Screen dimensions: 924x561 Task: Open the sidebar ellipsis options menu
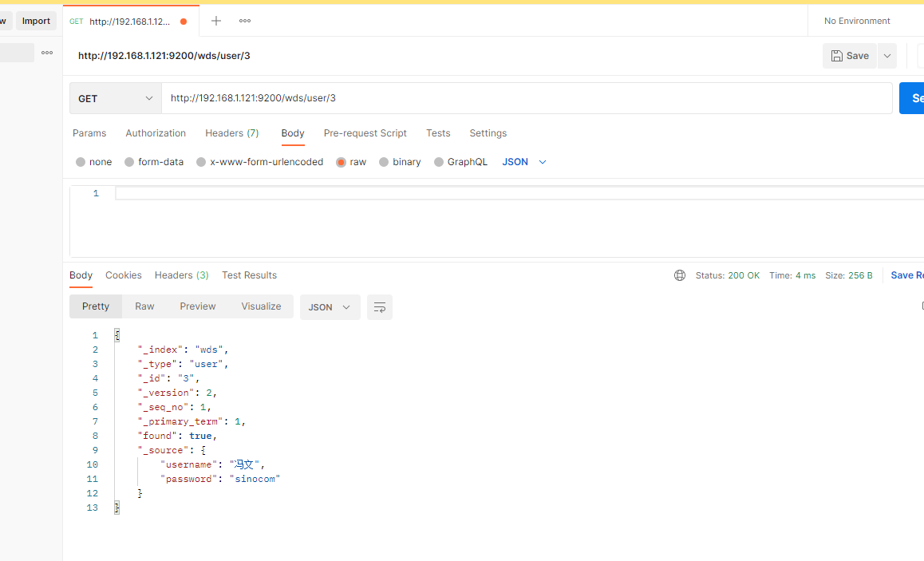pos(47,53)
